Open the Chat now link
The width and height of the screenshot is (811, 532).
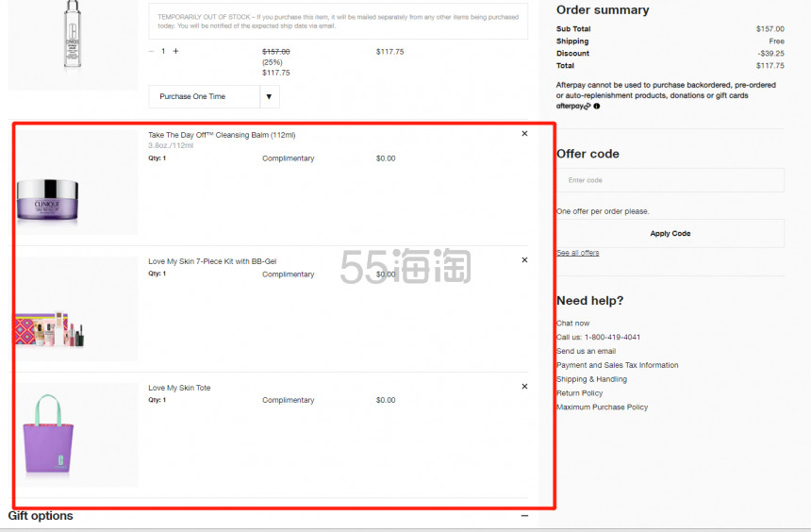[573, 323]
